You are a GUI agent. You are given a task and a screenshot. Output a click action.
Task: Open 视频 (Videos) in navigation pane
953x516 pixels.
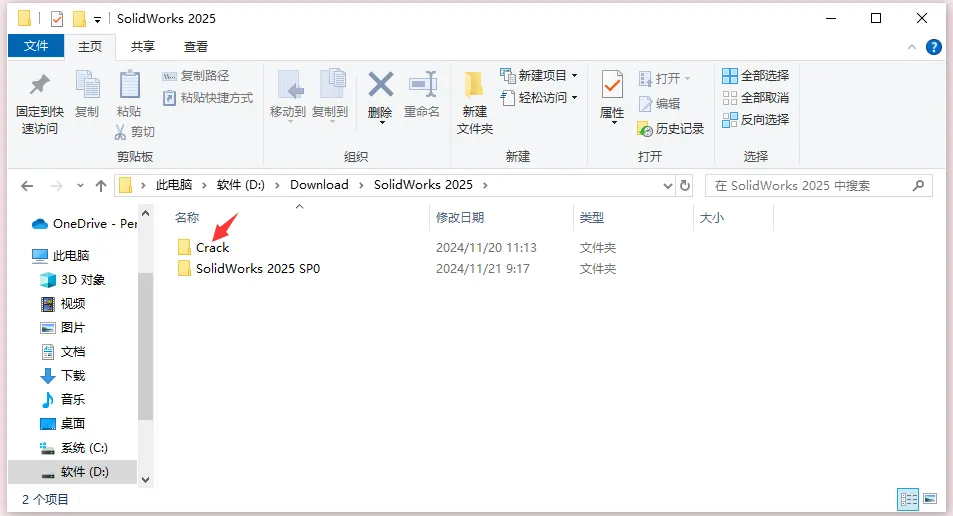63,303
